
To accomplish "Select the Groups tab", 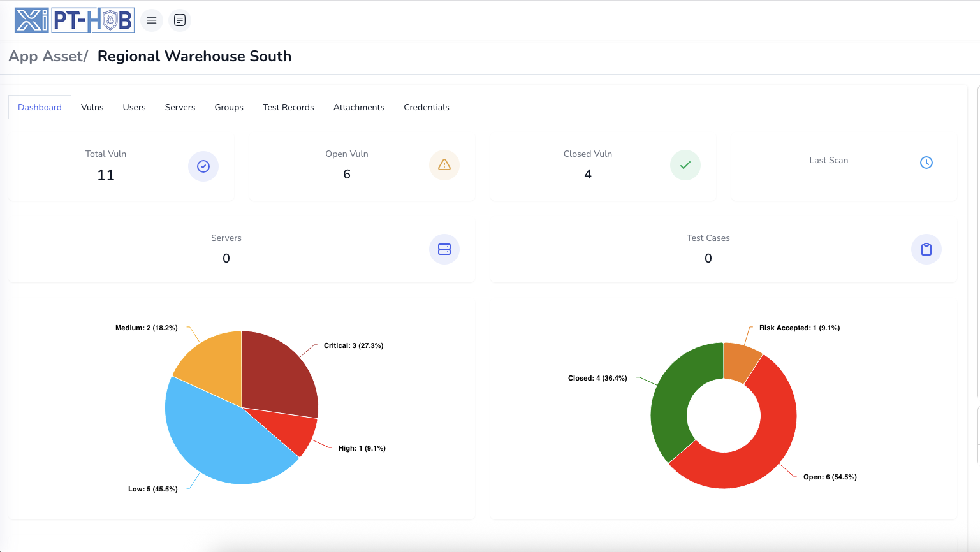I will [x=229, y=107].
